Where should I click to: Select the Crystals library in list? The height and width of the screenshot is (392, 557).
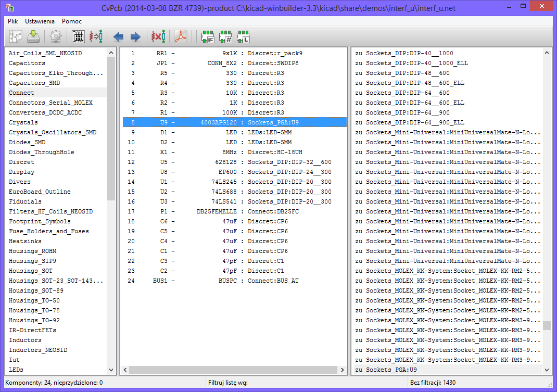click(23, 122)
